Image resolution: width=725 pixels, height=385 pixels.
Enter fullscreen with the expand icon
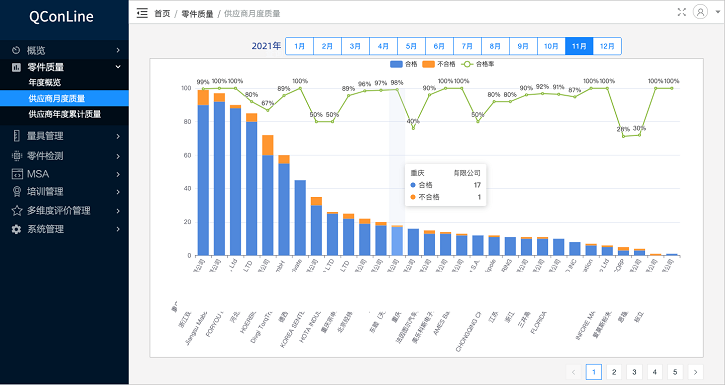click(682, 12)
